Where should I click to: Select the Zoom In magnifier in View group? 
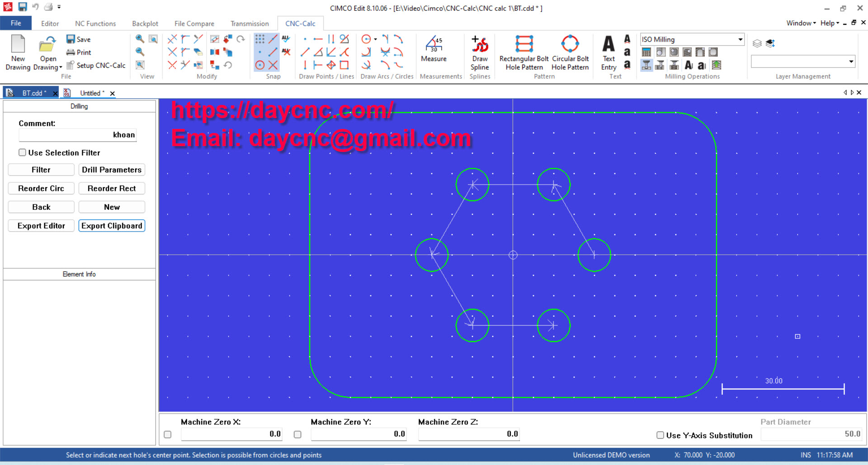(139, 39)
